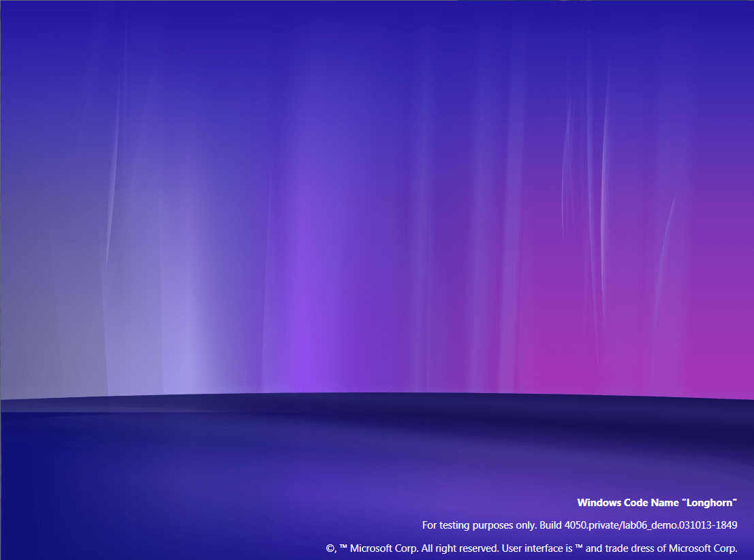
Task: Click the "For testing purposes only" text
Action: click(479, 525)
